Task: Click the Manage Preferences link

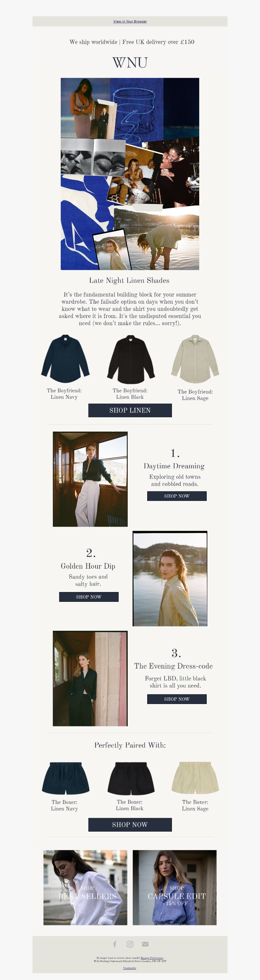Action: pyautogui.click(x=152, y=958)
